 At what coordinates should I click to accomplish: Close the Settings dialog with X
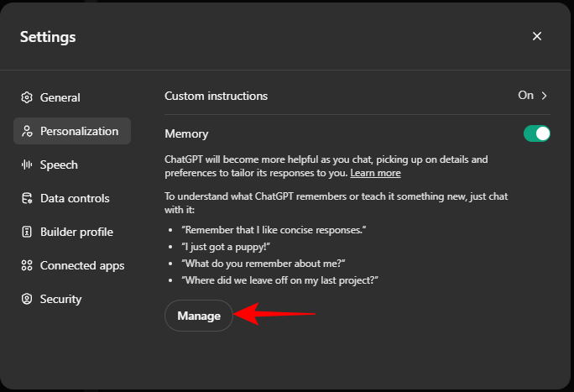[537, 36]
